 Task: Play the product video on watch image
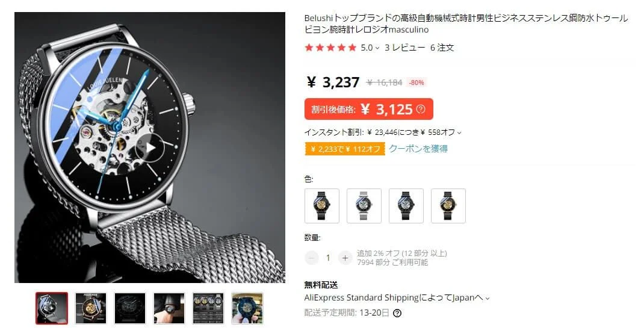150,147
